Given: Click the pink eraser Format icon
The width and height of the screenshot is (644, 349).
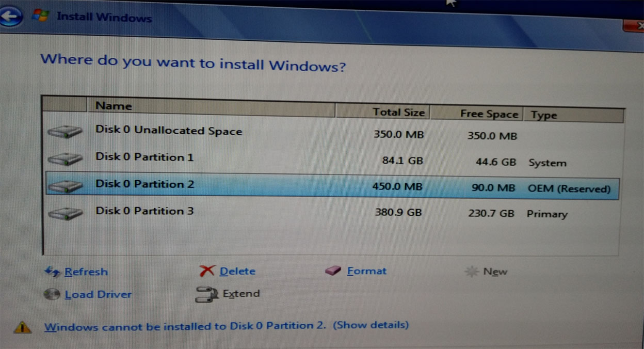Looking at the screenshot, I should click(x=333, y=271).
